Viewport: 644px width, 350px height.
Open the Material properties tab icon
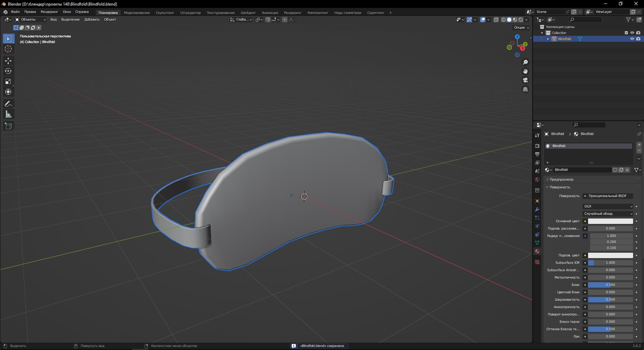pos(537,251)
